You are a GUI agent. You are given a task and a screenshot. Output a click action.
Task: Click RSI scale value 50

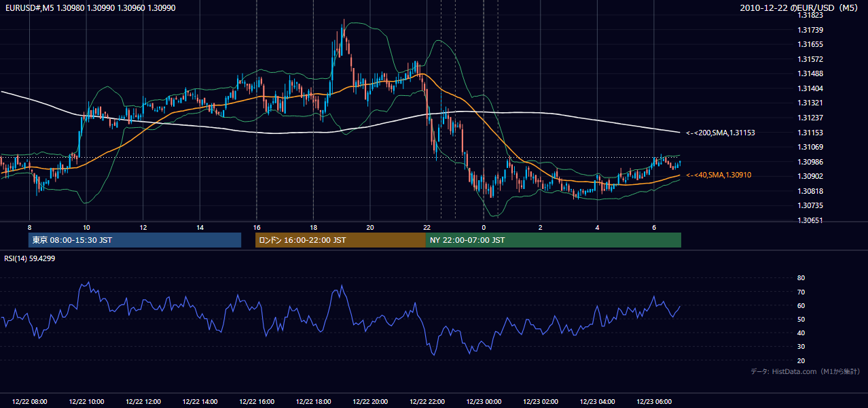[x=801, y=319]
